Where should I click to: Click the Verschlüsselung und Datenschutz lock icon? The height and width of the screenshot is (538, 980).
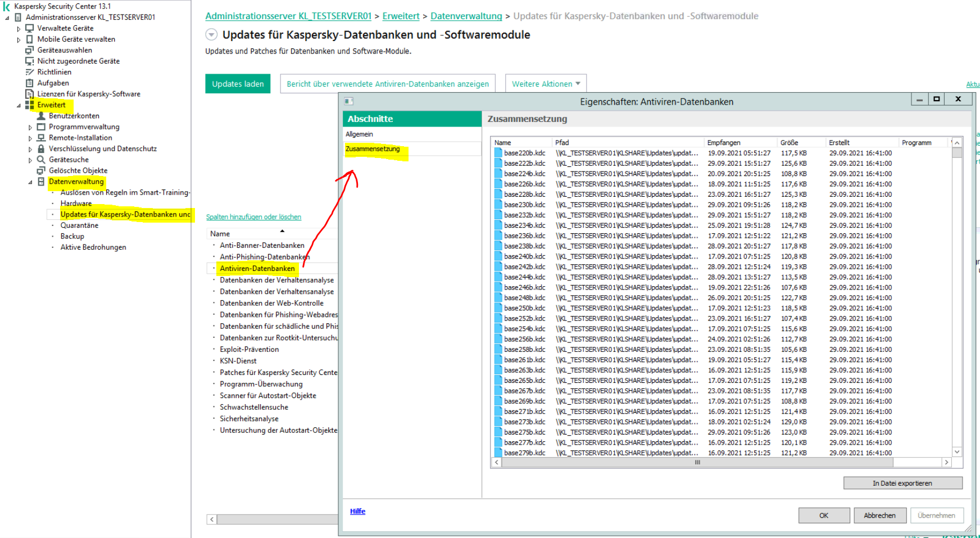tap(41, 149)
